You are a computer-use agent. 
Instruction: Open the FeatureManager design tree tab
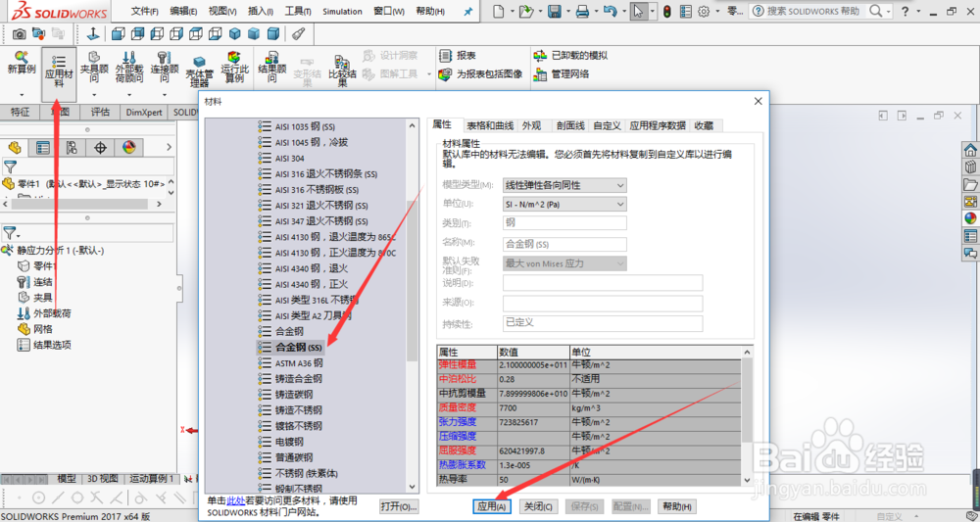pos(15,147)
